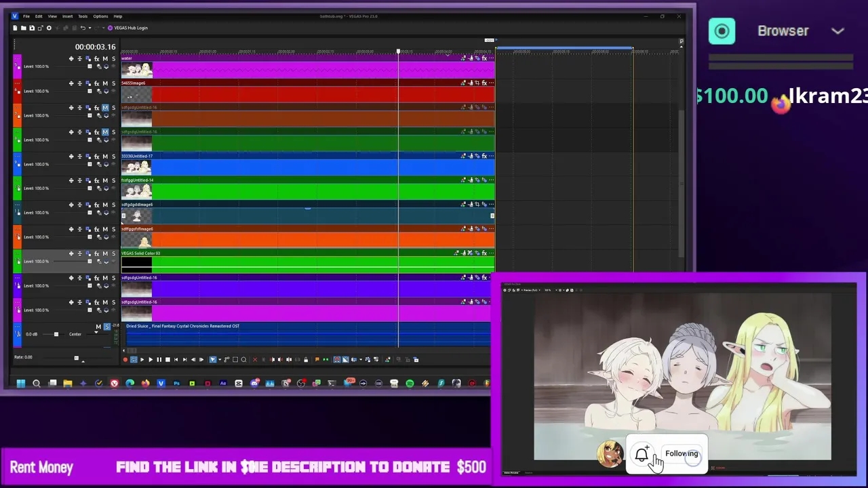Click the red Delete X icon
Screen dimensions: 868x488
click(x=255, y=359)
